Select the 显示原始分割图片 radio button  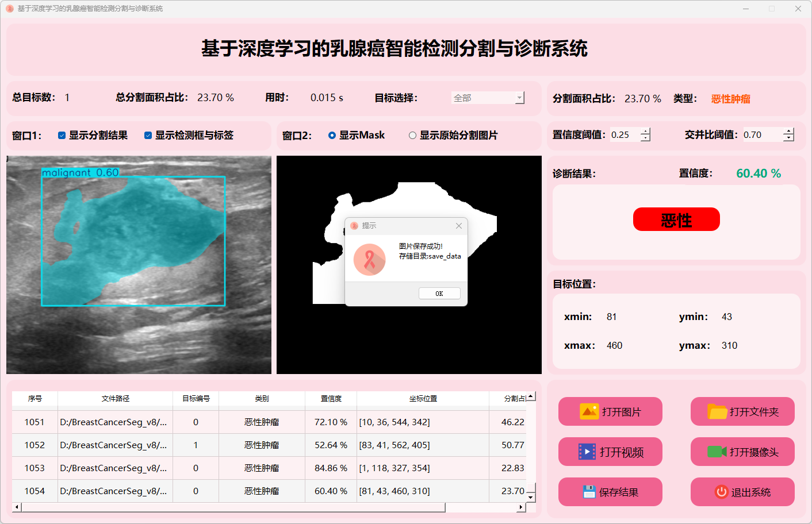[x=412, y=136]
